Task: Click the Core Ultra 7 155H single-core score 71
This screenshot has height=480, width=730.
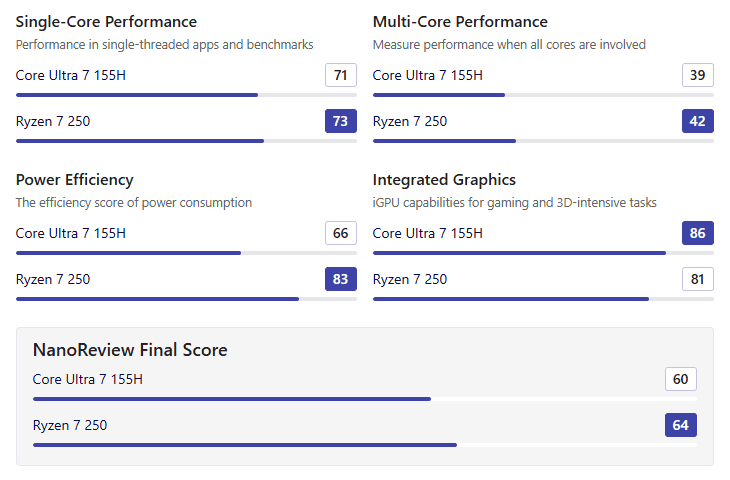Action: click(341, 75)
